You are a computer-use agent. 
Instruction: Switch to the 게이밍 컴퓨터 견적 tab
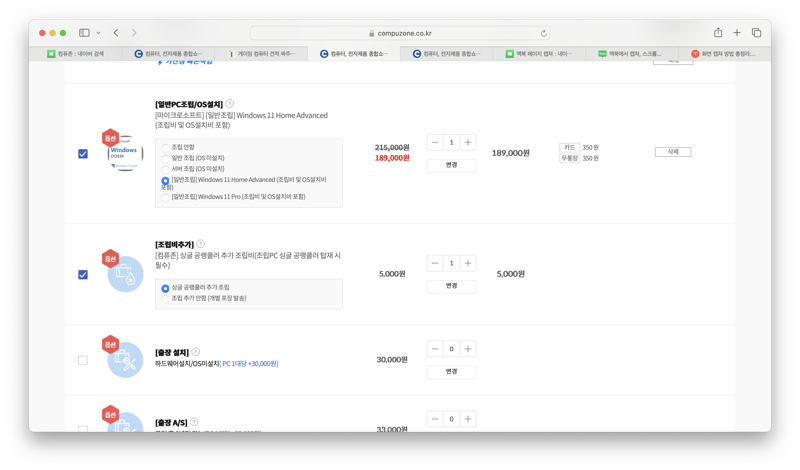point(261,54)
